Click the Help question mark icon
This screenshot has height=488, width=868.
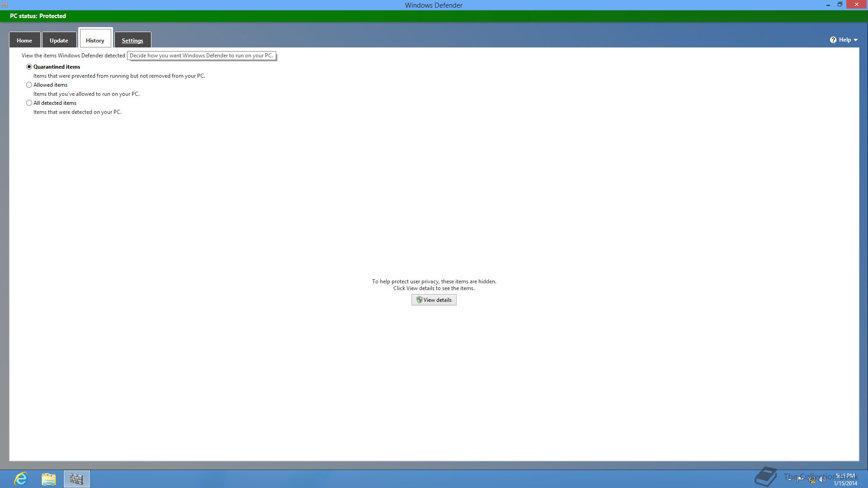click(x=833, y=40)
